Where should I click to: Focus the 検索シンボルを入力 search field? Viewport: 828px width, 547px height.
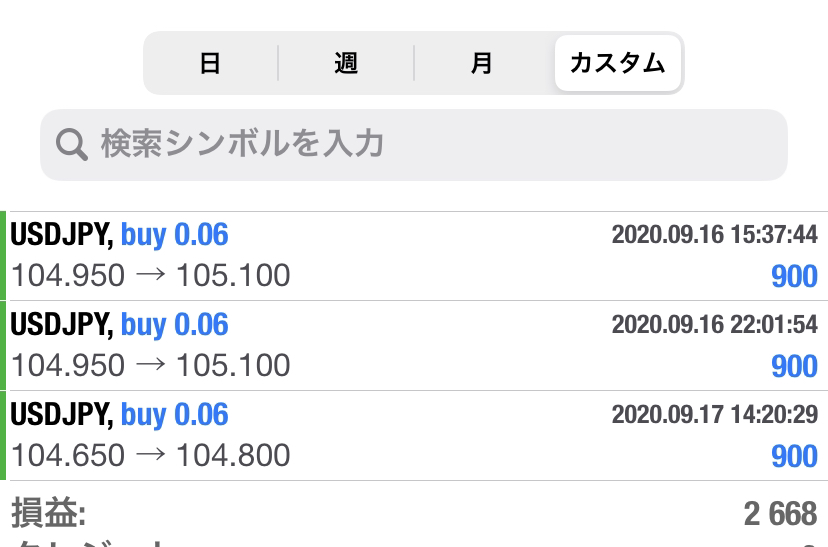point(414,145)
